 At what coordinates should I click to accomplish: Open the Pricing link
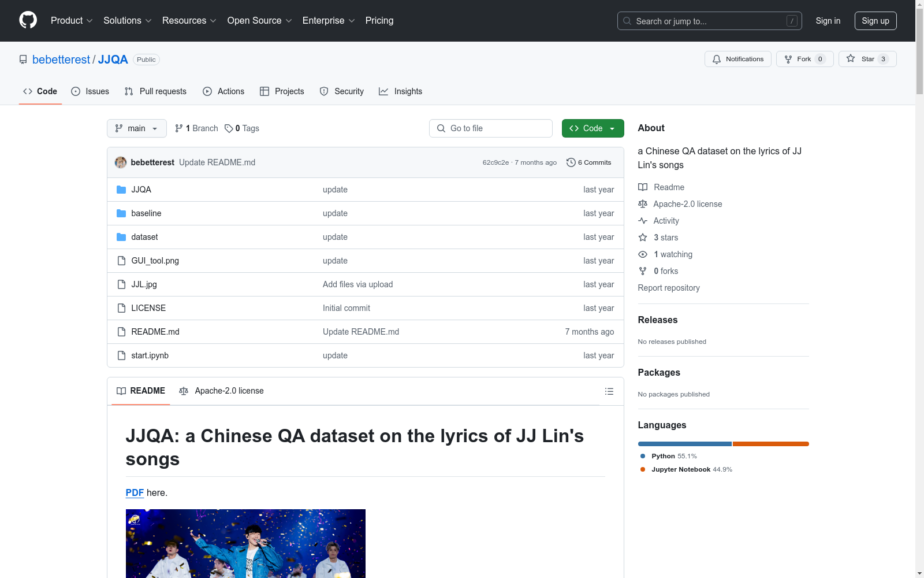pyautogui.click(x=379, y=20)
